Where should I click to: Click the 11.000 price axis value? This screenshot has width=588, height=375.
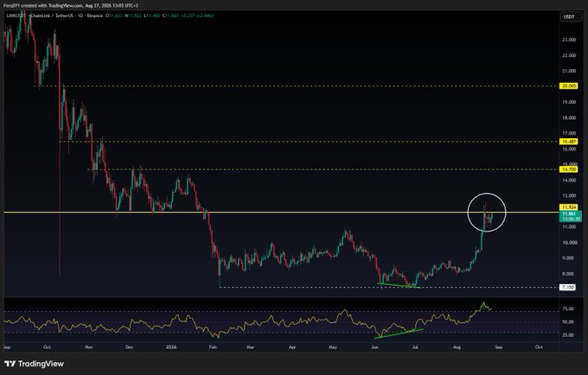click(x=569, y=227)
